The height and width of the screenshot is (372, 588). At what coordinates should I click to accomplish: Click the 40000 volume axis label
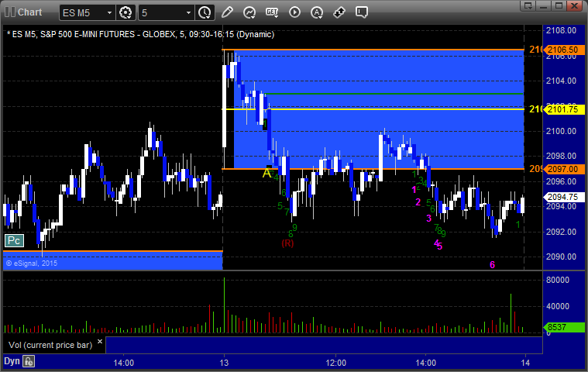558,306
